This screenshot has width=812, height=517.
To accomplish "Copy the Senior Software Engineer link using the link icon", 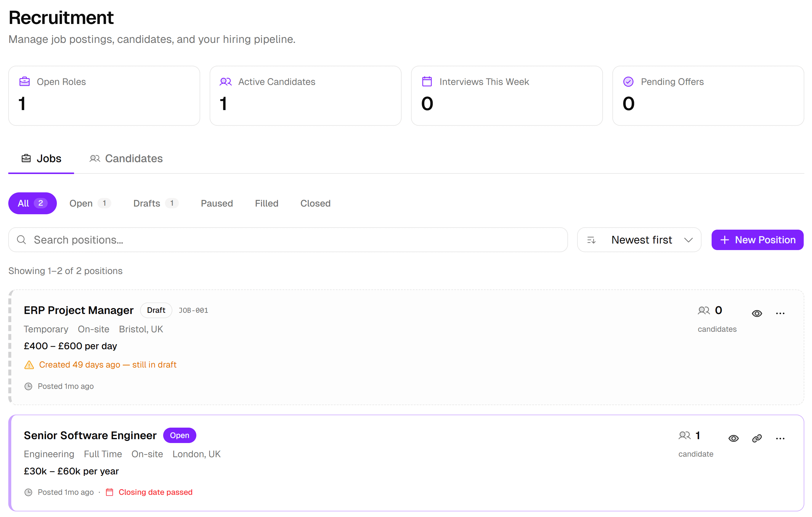I will (x=756, y=438).
